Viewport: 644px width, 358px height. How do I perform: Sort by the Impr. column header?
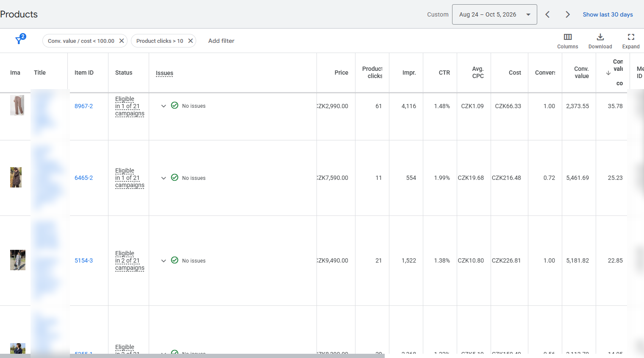click(x=409, y=73)
